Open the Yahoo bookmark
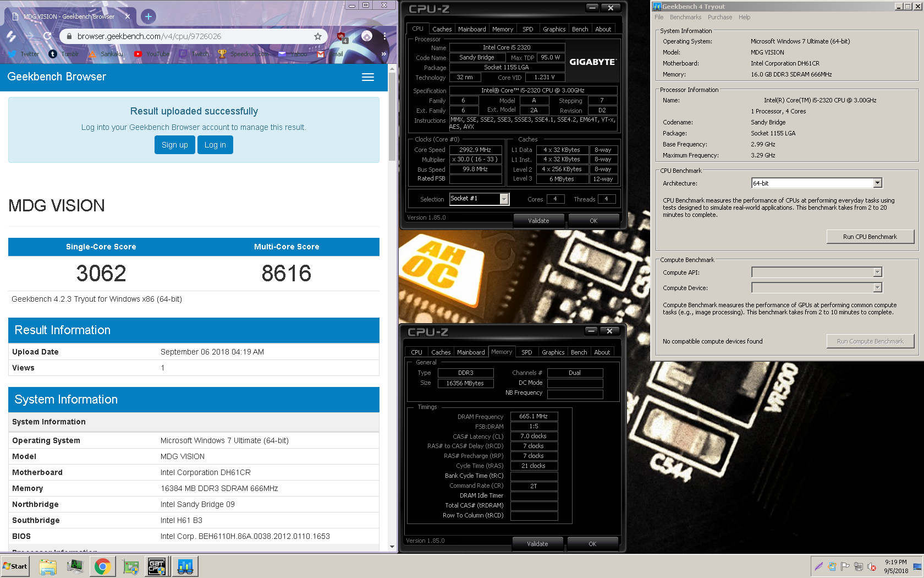This screenshot has height=578, width=924. point(293,54)
